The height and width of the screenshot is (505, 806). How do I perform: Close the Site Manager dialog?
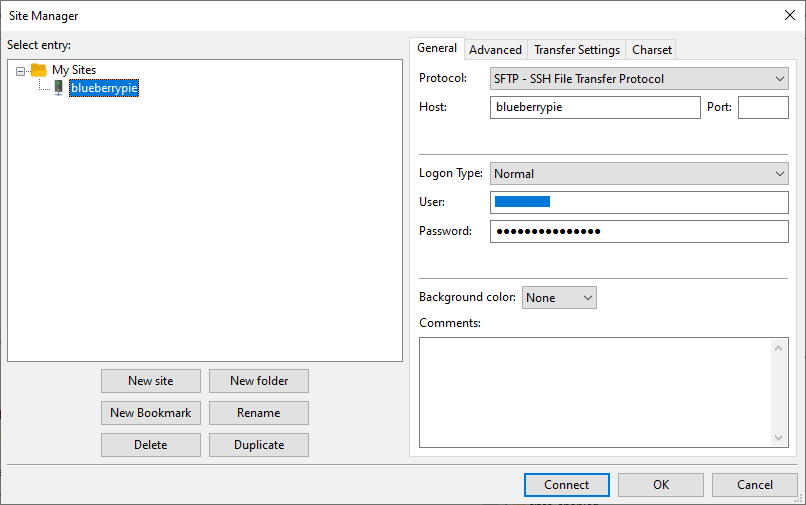(x=790, y=15)
